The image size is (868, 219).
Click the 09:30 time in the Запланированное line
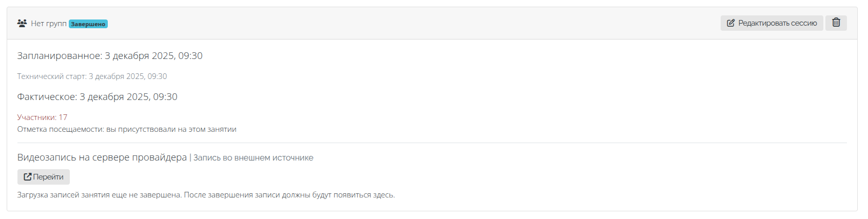point(190,56)
